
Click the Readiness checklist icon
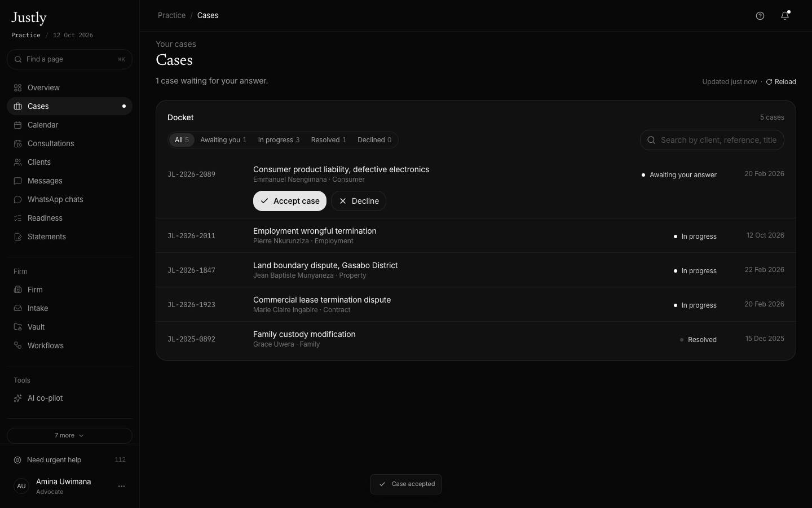[x=18, y=218]
